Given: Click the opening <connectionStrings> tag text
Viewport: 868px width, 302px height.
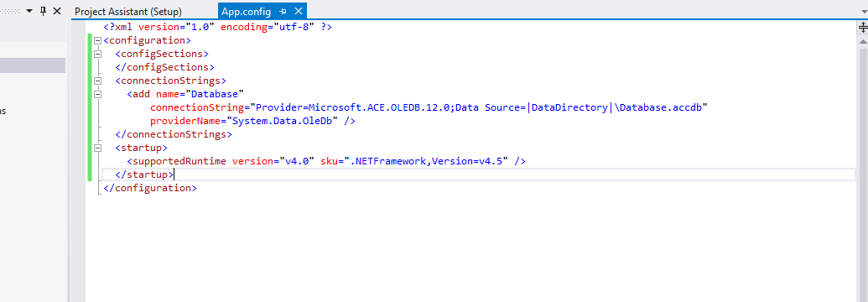Looking at the screenshot, I should (x=170, y=81).
